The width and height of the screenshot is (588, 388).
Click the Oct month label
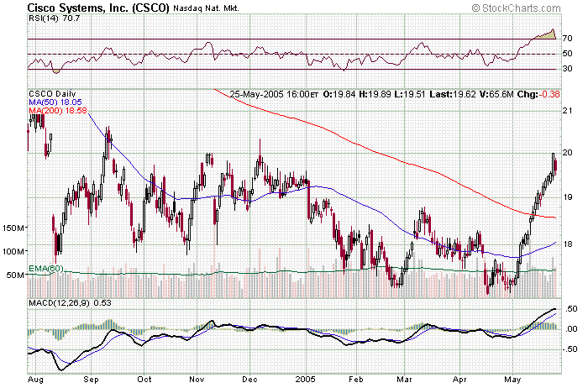point(144,380)
